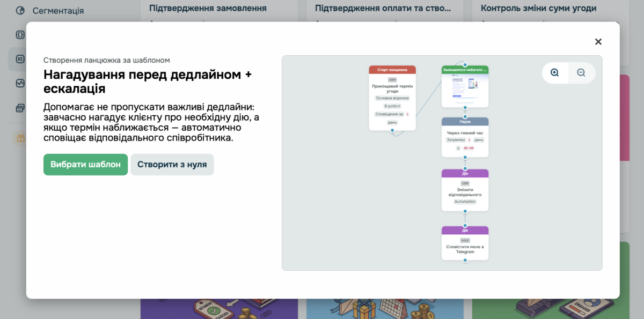Click the connector dot below the Telegram node
Screen dimensions: 644x319
click(x=465, y=260)
